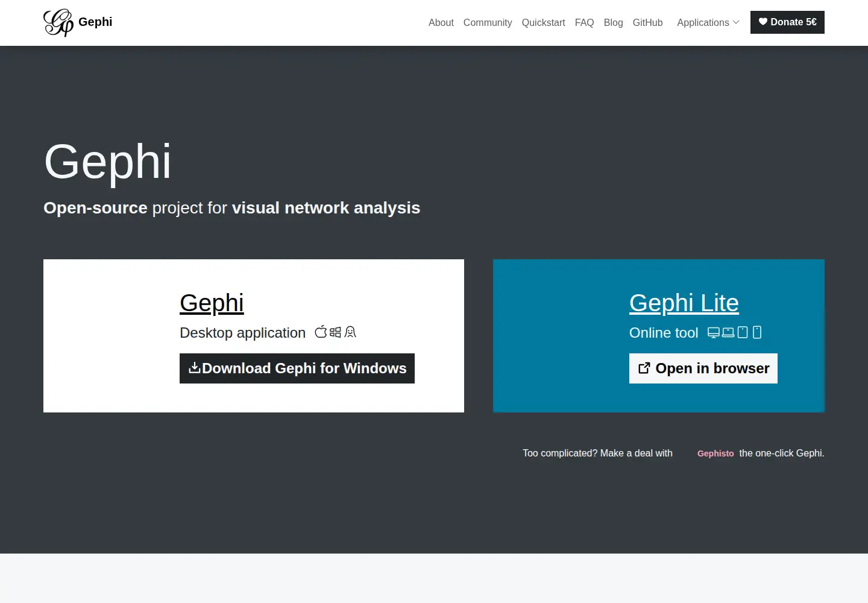The image size is (868, 603).
Task: Click the 'Online tool' label
Action: (664, 333)
